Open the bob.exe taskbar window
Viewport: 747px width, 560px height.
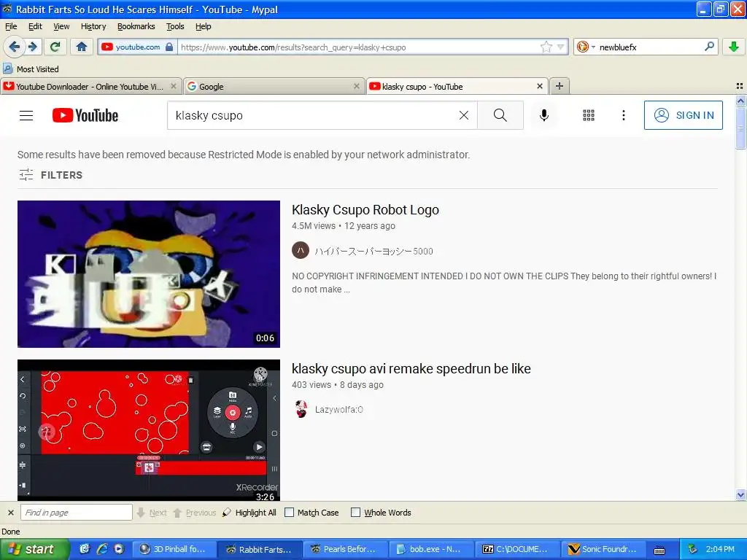tap(431, 549)
